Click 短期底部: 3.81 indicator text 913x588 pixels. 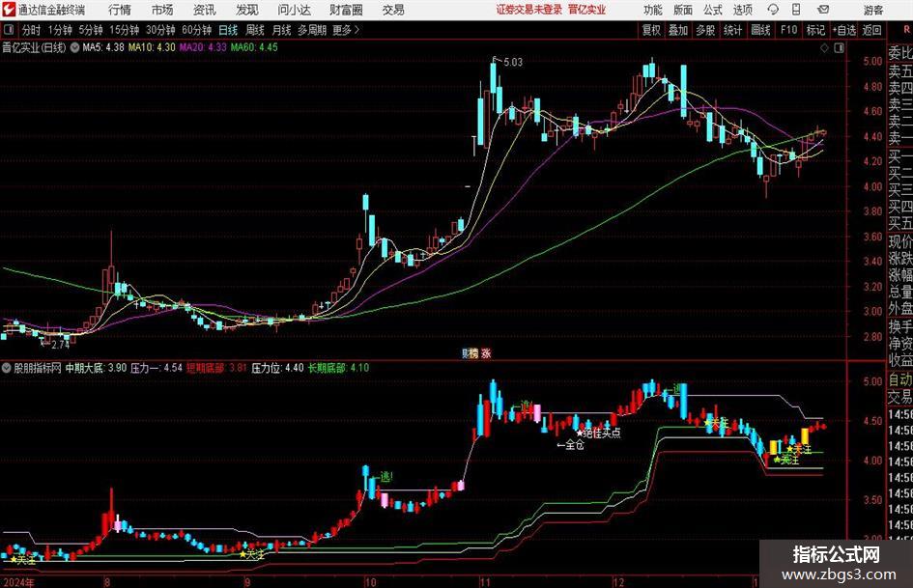point(216,368)
